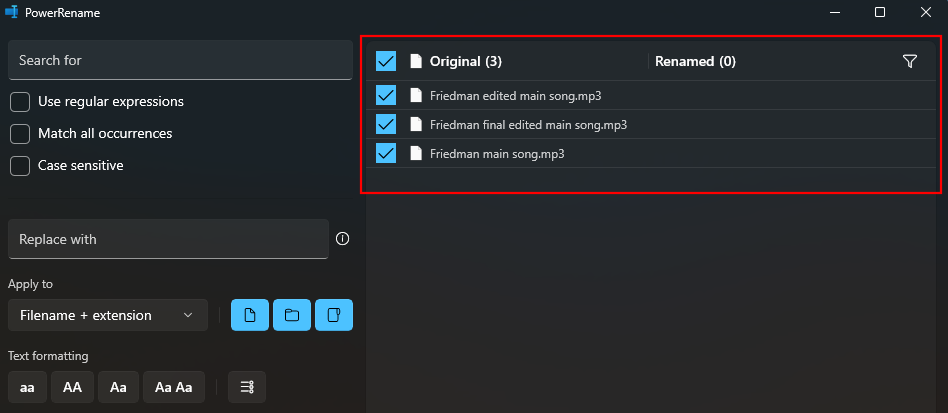Toggle the include files button
Viewport: 948px width, 413px height.
[250, 315]
